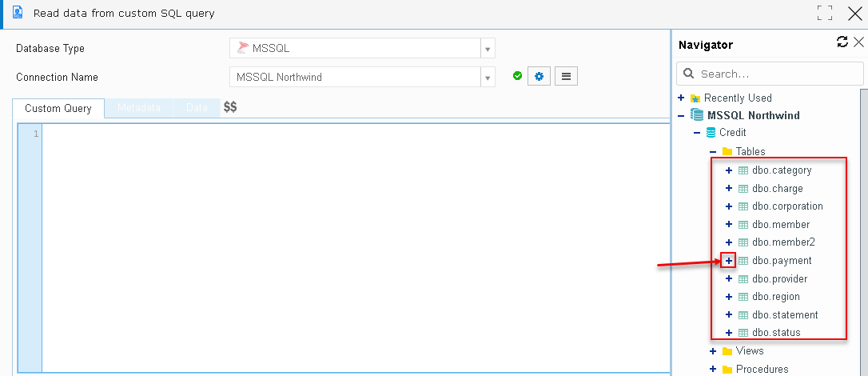This screenshot has width=868, height=376.
Task: Refresh the Navigator panel
Action: (x=842, y=42)
